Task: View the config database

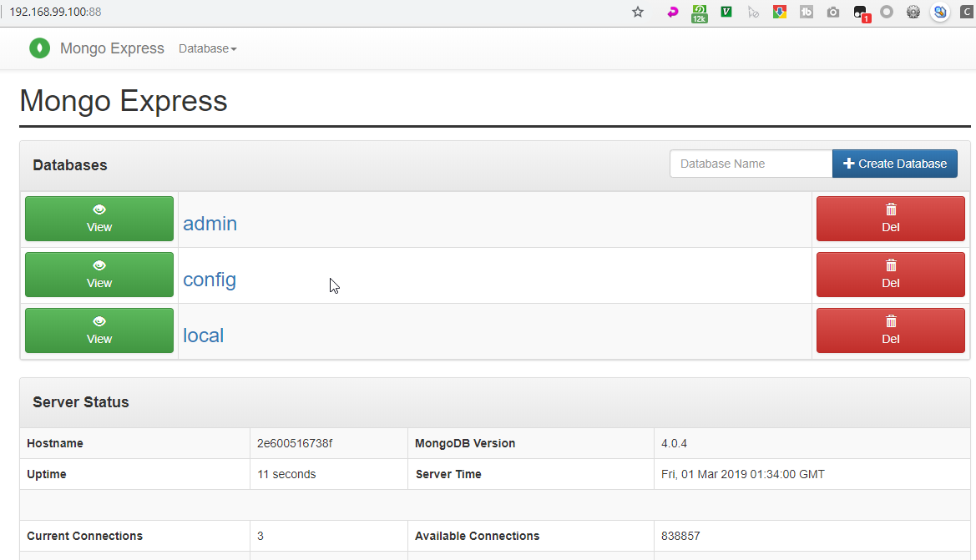Action: pos(99,275)
